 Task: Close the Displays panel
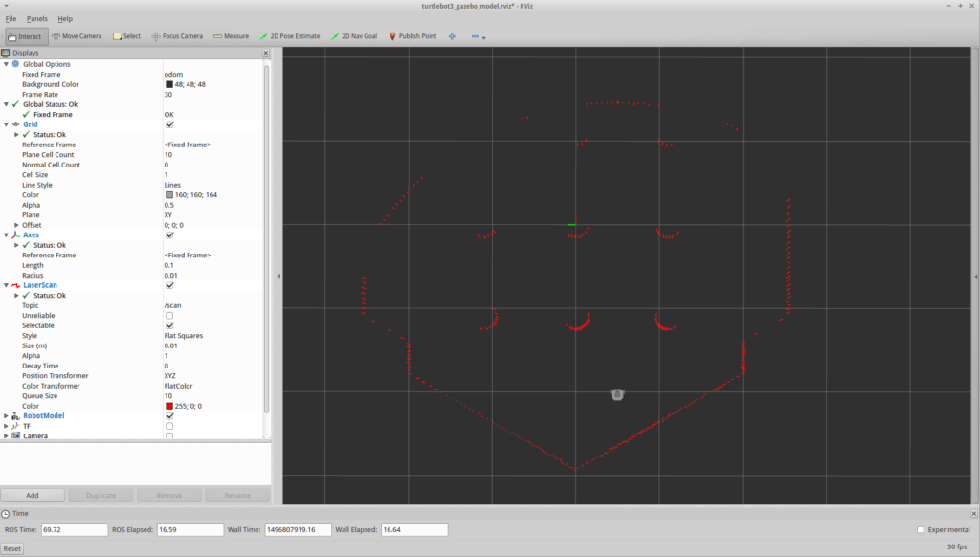tap(266, 54)
